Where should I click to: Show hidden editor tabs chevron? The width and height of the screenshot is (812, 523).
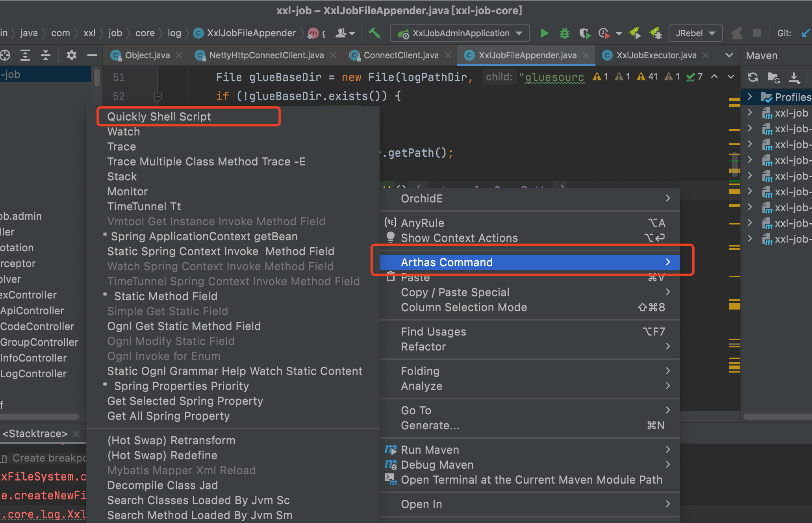point(729,55)
